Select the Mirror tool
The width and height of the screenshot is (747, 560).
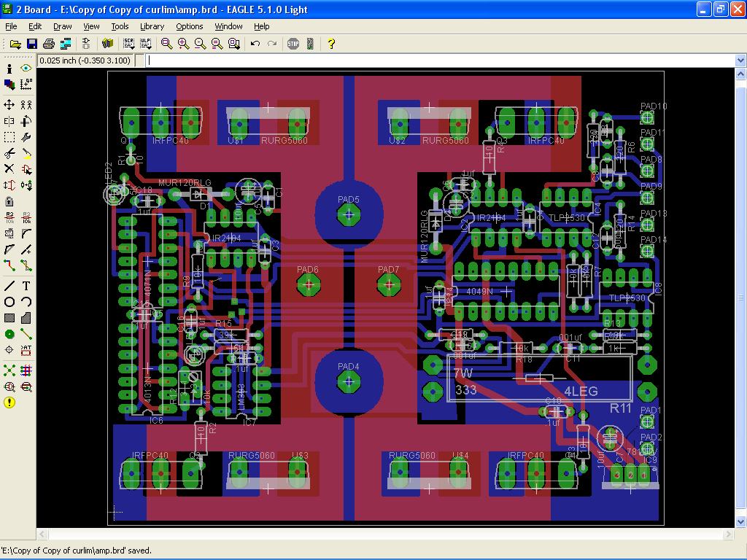pos(9,121)
